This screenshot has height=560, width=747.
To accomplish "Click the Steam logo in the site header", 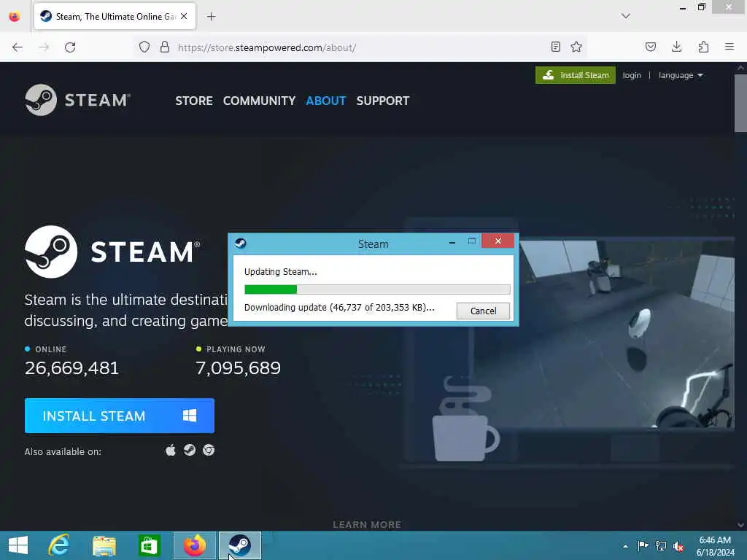I will pyautogui.click(x=77, y=100).
